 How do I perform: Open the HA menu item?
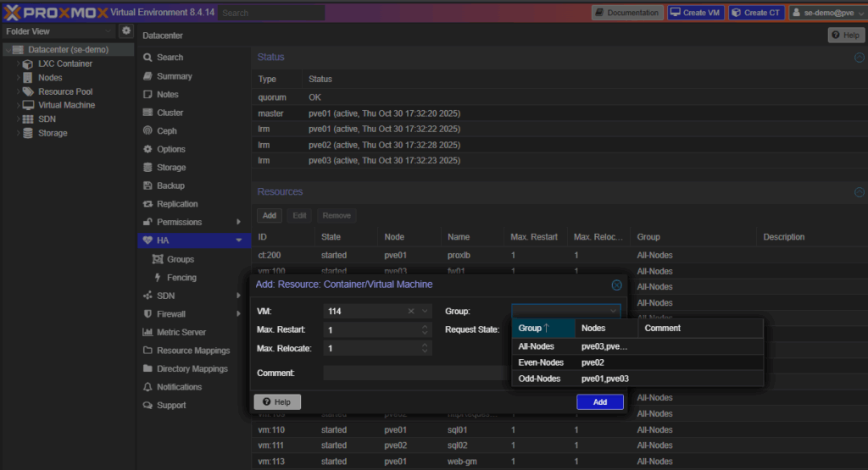(192, 241)
